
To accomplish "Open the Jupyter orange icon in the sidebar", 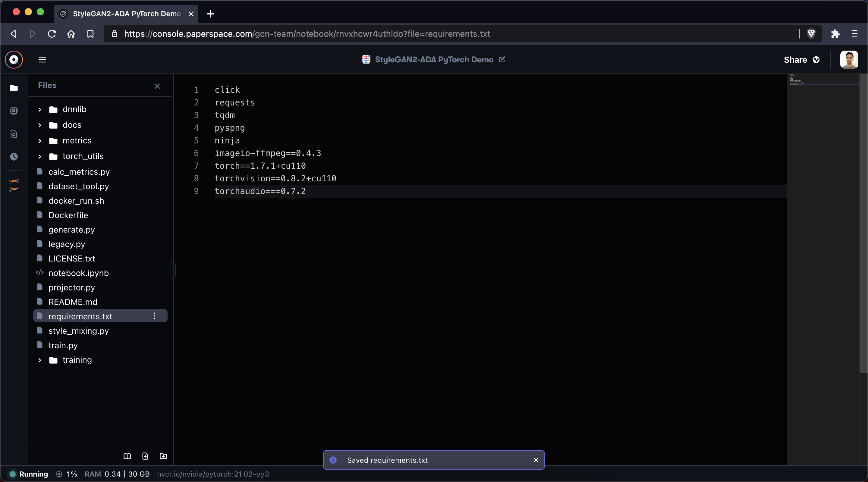I will coord(14,185).
